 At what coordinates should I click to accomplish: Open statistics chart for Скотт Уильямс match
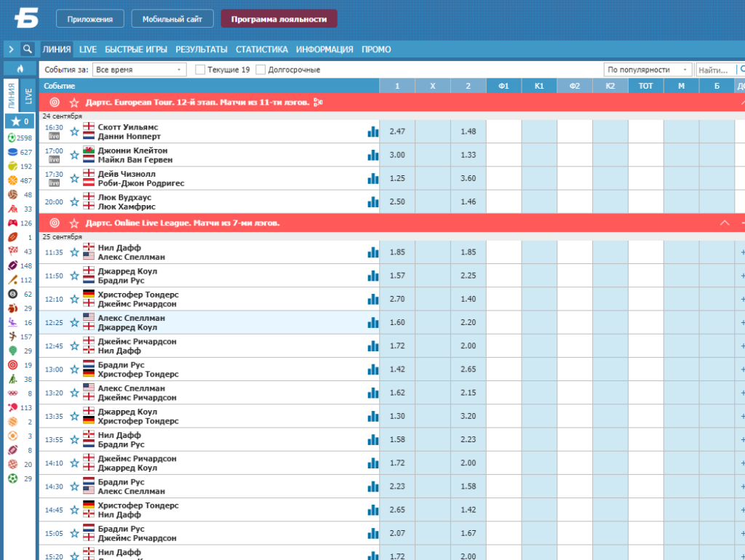(373, 132)
